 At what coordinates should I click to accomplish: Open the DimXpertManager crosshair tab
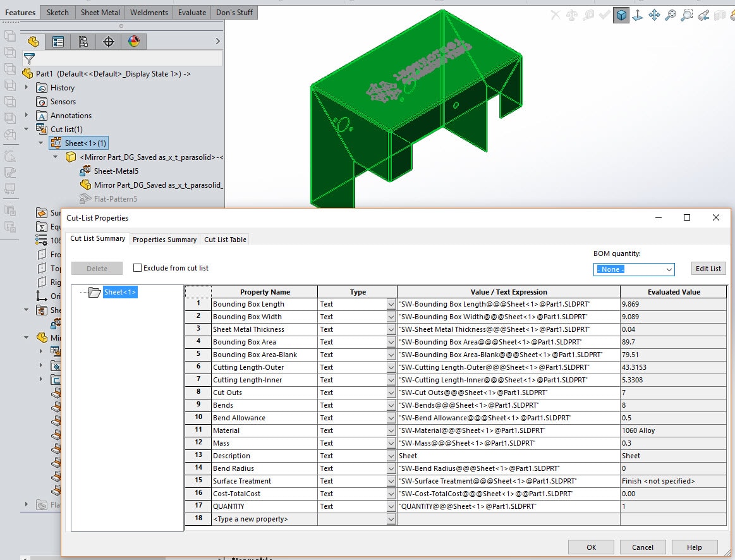pos(108,42)
